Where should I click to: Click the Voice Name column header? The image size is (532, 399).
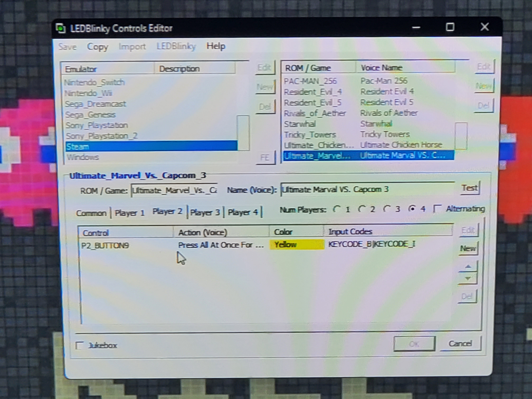click(x=405, y=67)
